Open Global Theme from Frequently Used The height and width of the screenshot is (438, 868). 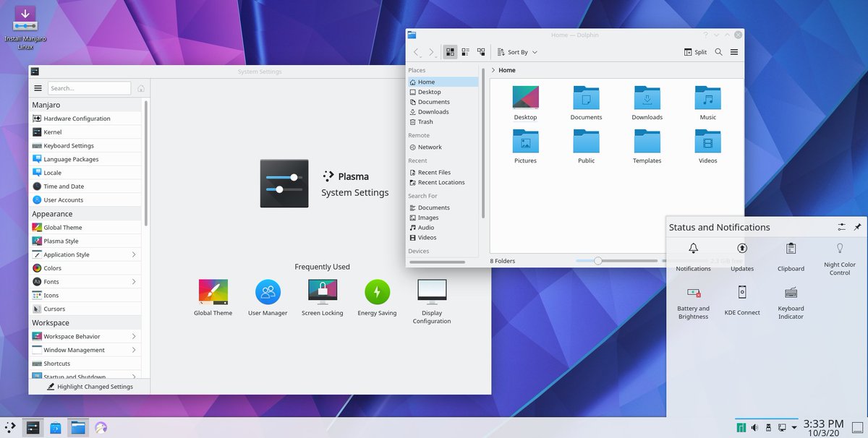pyautogui.click(x=213, y=298)
